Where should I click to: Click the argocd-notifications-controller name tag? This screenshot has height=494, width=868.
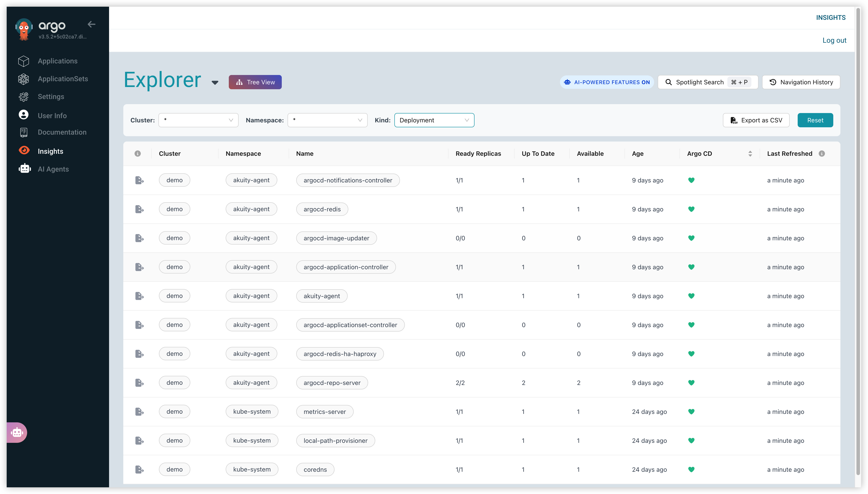pos(348,180)
